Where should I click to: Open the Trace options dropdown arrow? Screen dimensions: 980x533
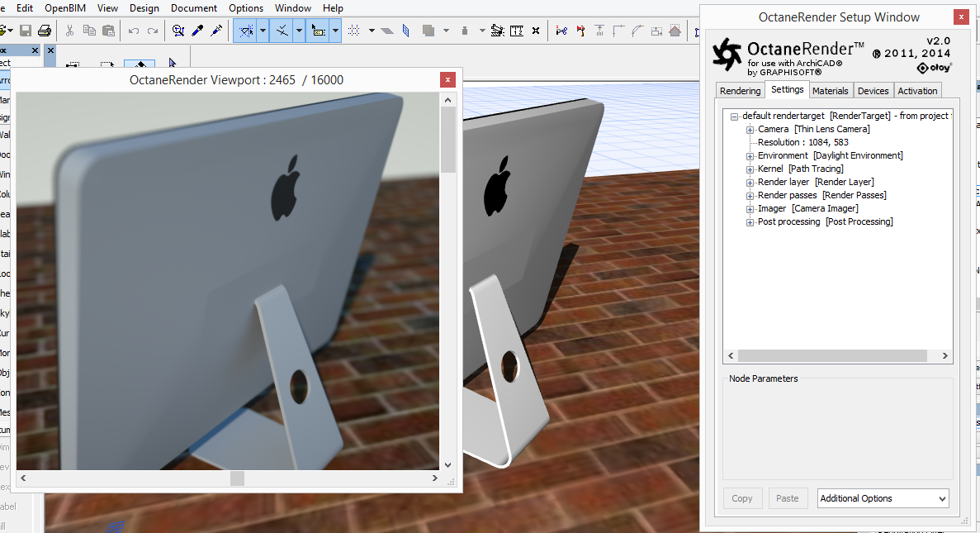point(446,31)
